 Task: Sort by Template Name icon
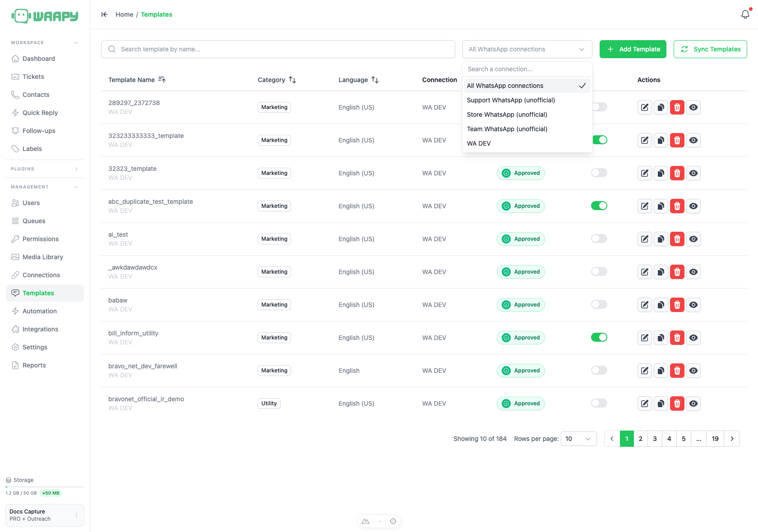pyautogui.click(x=162, y=80)
